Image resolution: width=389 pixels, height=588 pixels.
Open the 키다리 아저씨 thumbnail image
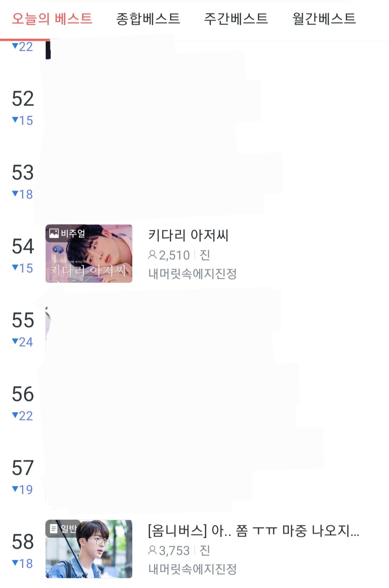pyautogui.click(x=89, y=254)
